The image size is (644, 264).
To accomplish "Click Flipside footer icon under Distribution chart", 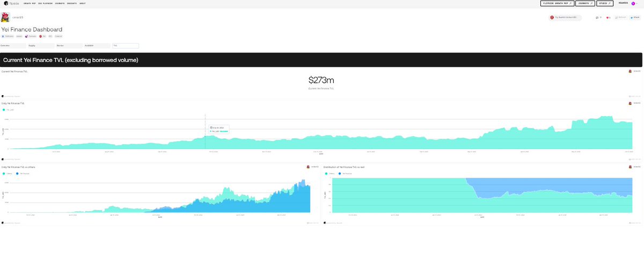I will [x=325, y=223].
